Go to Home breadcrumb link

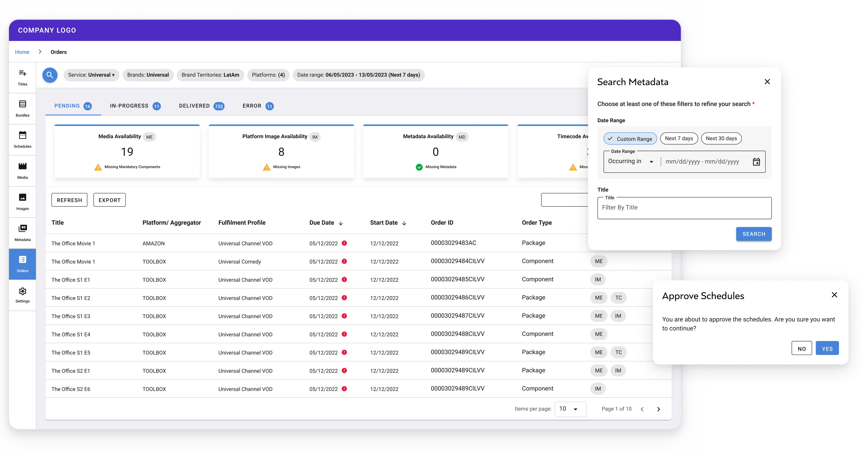click(x=22, y=52)
